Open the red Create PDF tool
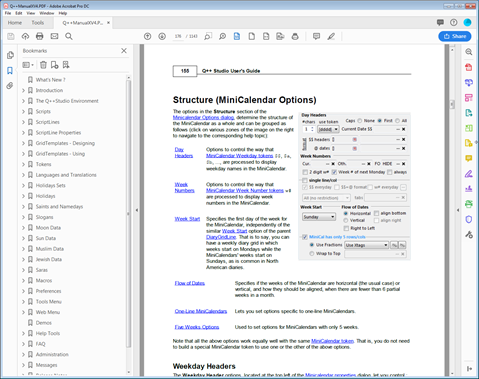Viewport: 479px width, 379px height. pos(469,67)
